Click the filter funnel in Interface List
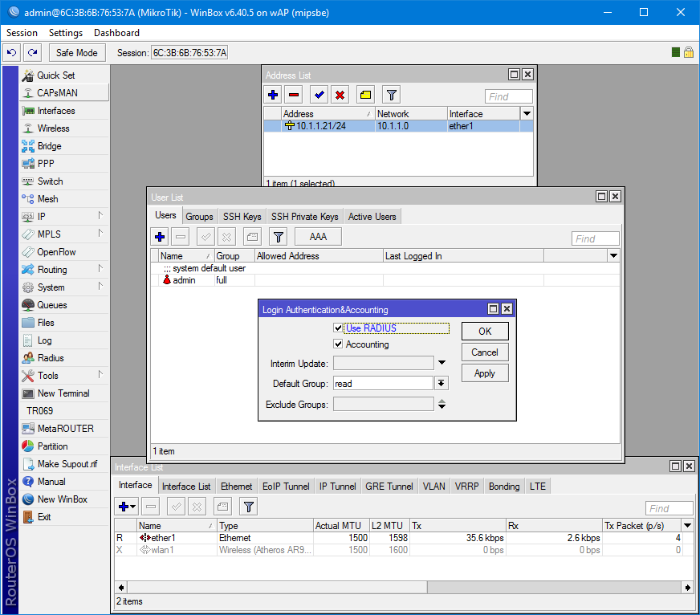 pyautogui.click(x=249, y=507)
